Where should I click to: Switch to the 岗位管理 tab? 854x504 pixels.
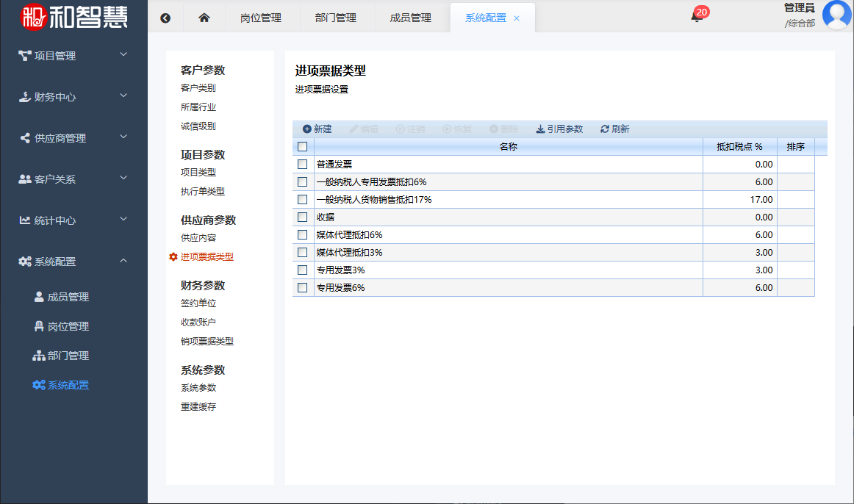261,18
